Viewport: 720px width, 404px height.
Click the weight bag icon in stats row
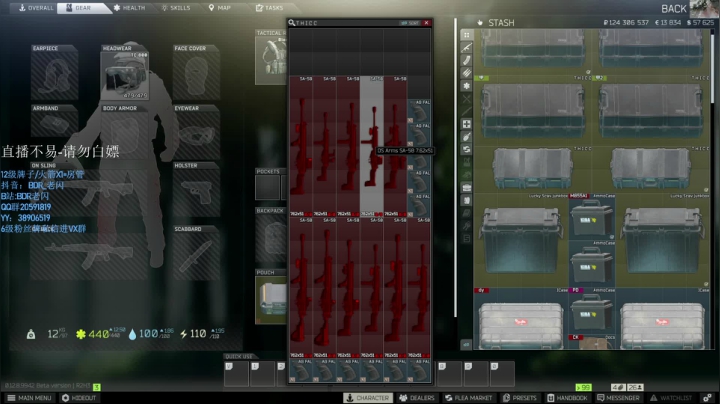[x=31, y=334]
